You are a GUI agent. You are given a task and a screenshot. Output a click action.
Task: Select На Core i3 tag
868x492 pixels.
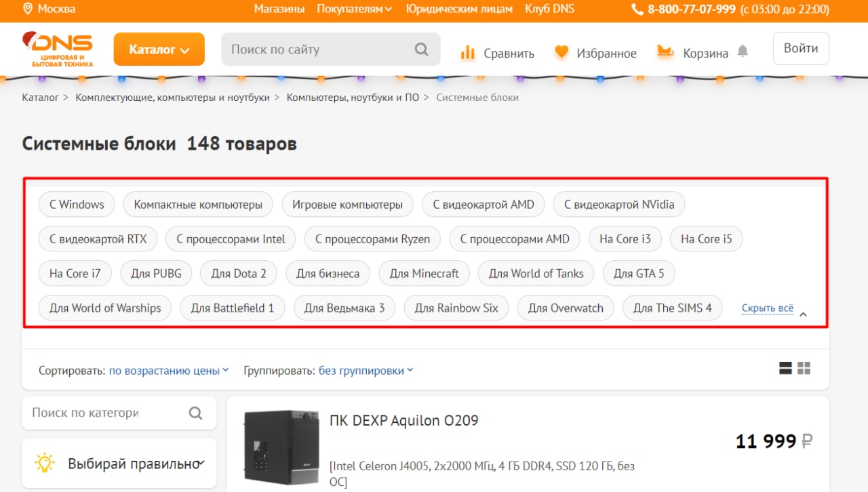[625, 239]
